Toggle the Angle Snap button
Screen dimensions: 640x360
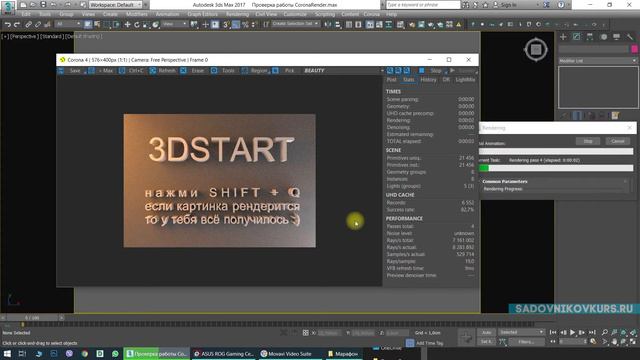236,24
